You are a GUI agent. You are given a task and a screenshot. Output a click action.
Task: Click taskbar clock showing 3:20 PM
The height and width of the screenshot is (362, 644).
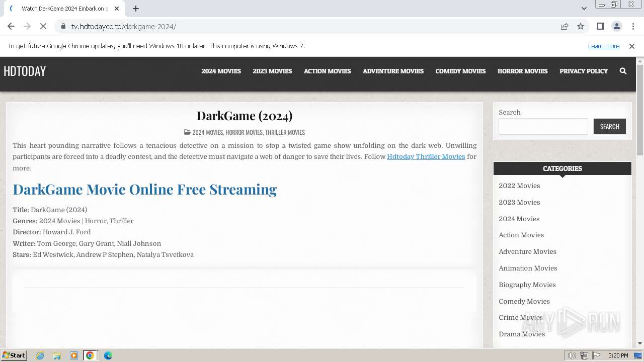[x=618, y=355]
